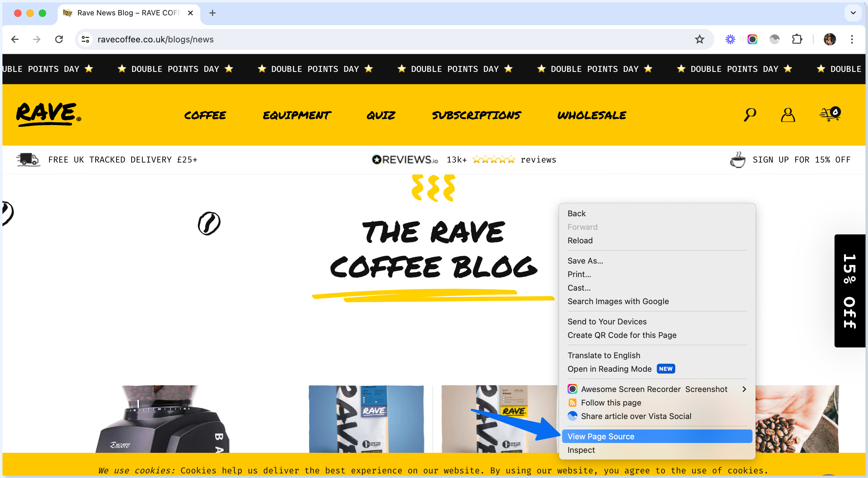The image size is (868, 478).
Task: Click the site search magnifier icon
Action: coord(750,115)
